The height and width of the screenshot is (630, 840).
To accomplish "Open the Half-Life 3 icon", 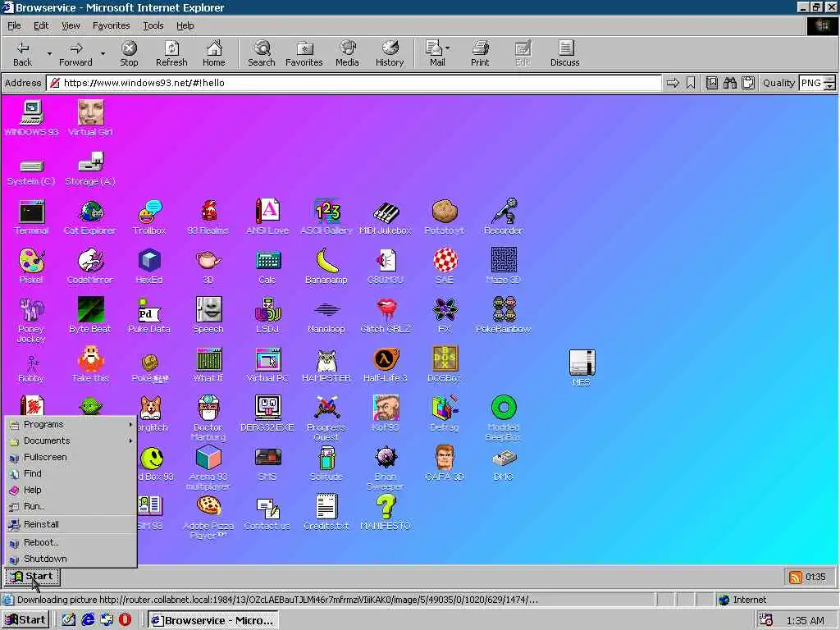I will [x=386, y=365].
